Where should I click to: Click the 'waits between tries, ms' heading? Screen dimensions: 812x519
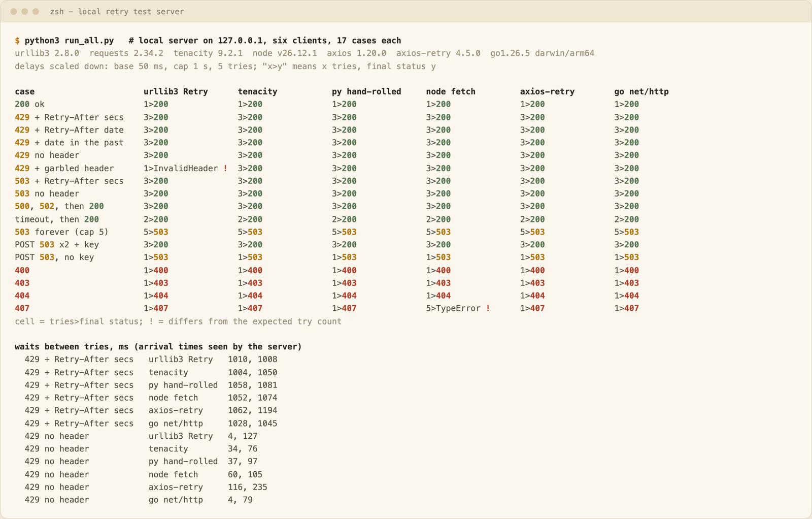tap(158, 347)
